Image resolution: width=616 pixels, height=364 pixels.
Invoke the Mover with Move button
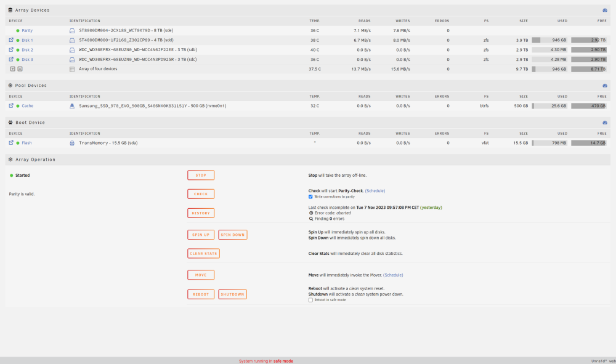(201, 275)
